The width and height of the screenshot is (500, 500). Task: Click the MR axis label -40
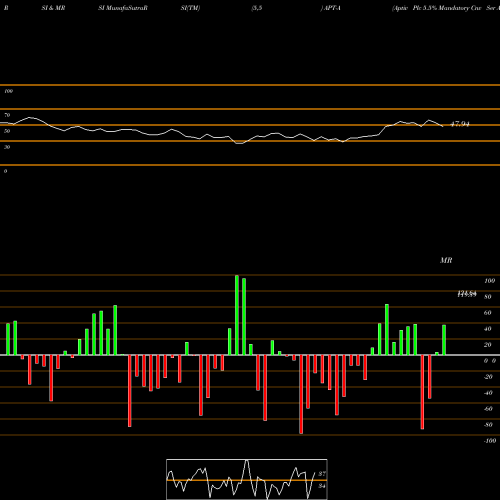coord(488,393)
